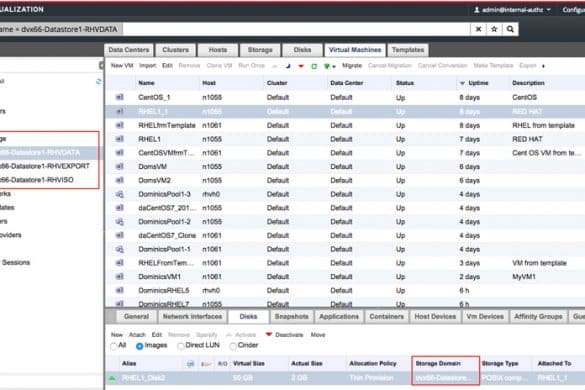Click the pool VM icon for DominicsPool1-1
This screenshot has height=390, width=585.
click(119, 249)
